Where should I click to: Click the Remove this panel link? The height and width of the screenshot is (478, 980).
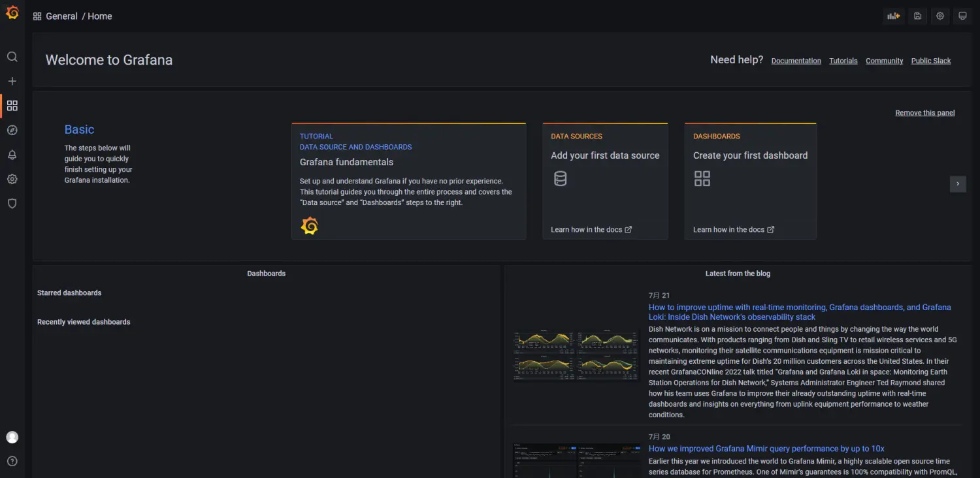point(924,112)
